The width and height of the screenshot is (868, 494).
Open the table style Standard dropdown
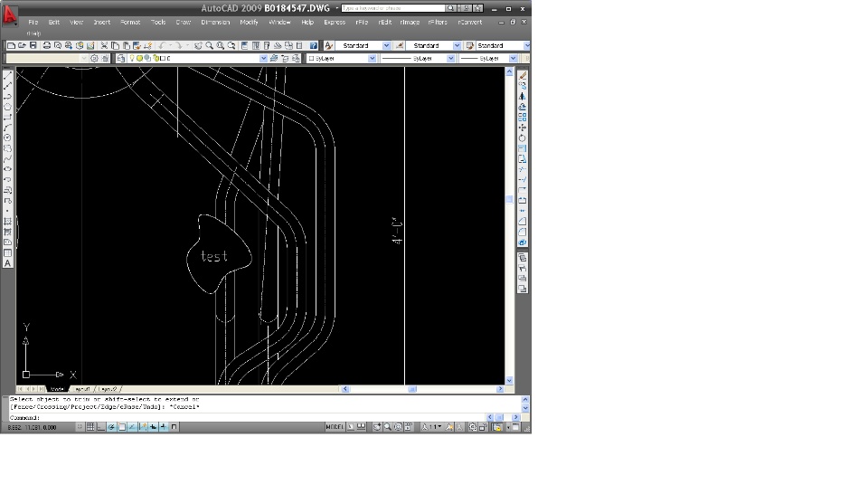coord(527,45)
